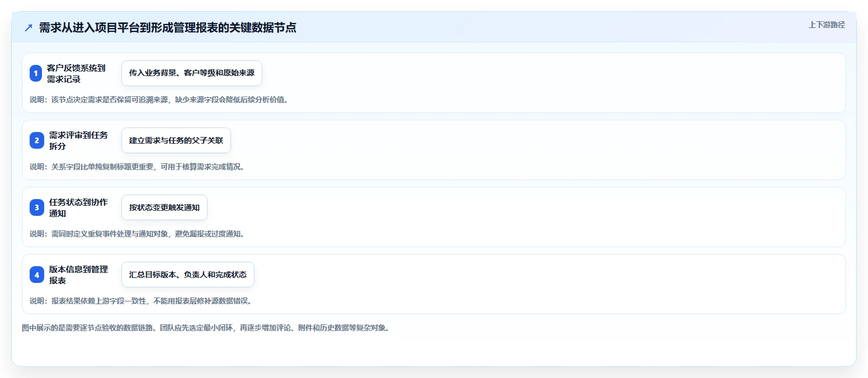Click the step 2 number badge

[x=36, y=140]
